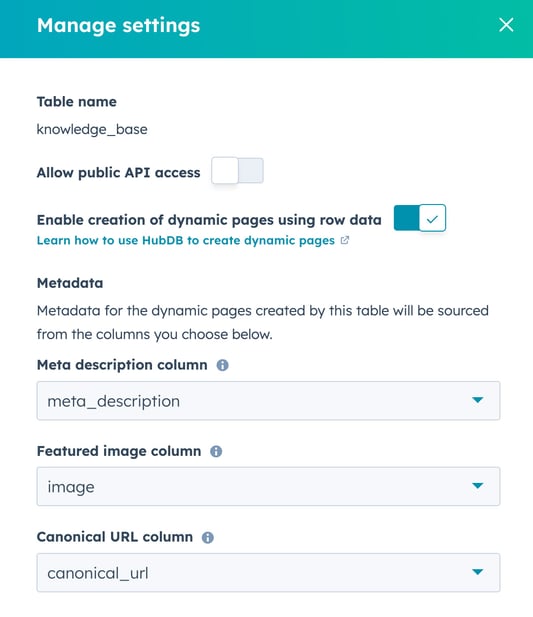The image size is (533, 617).
Task: Open the canonical_url dropdown field
Action: [268, 573]
